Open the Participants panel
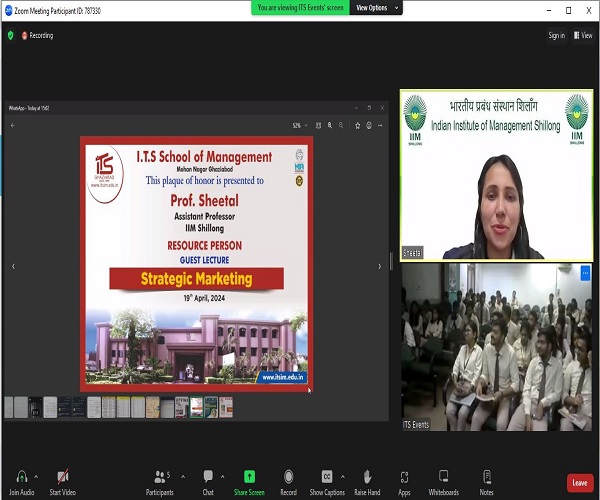The width and height of the screenshot is (600, 500). click(x=160, y=482)
